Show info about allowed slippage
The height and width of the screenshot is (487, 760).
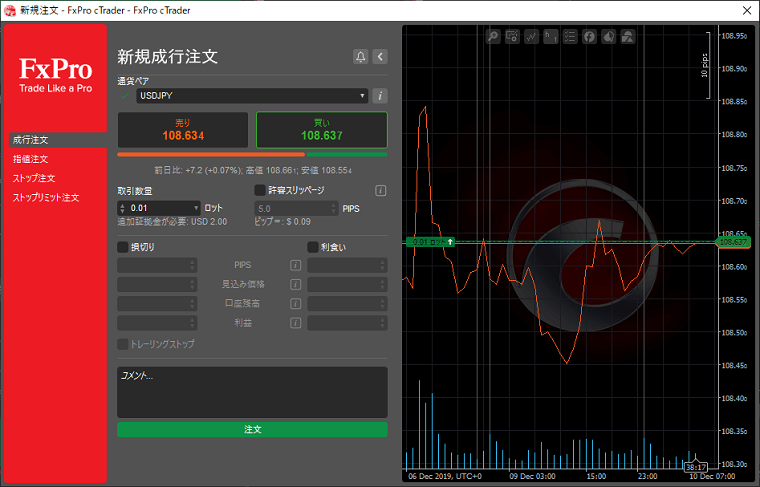tap(380, 190)
